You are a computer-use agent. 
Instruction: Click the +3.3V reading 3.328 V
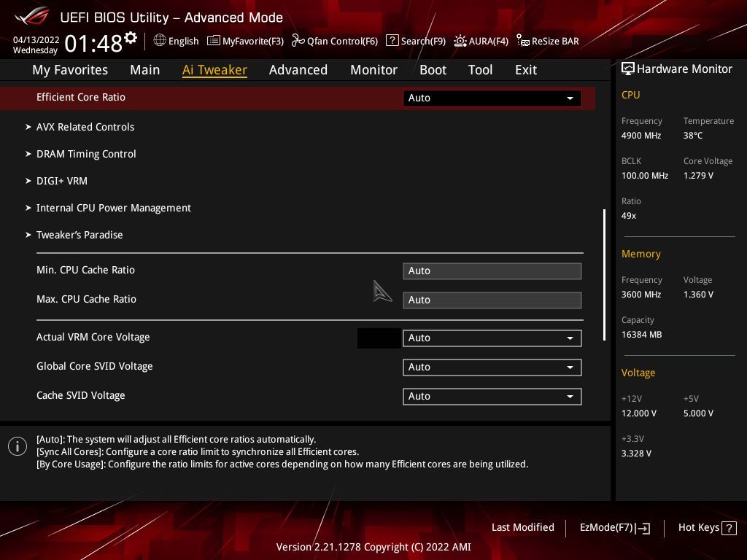click(x=636, y=454)
